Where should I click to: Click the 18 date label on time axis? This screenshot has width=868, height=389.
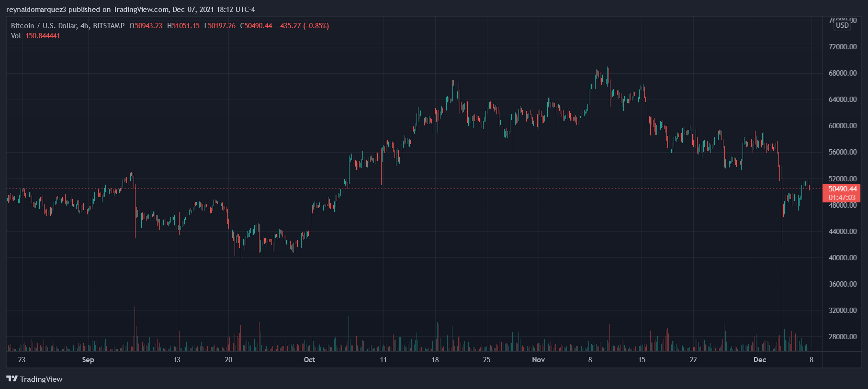point(435,360)
